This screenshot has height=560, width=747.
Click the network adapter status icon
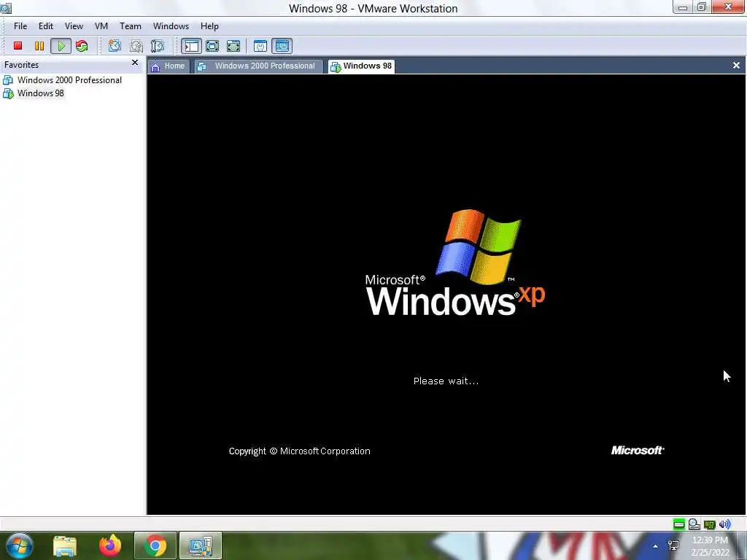pos(709,524)
